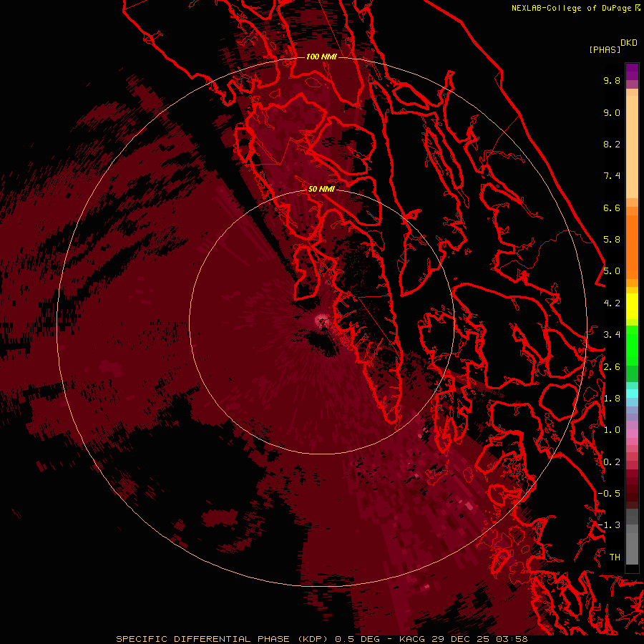Pick the cyan segment of the color bar
Image resolution: width=644 pixels, height=644 pixels.
632,394
